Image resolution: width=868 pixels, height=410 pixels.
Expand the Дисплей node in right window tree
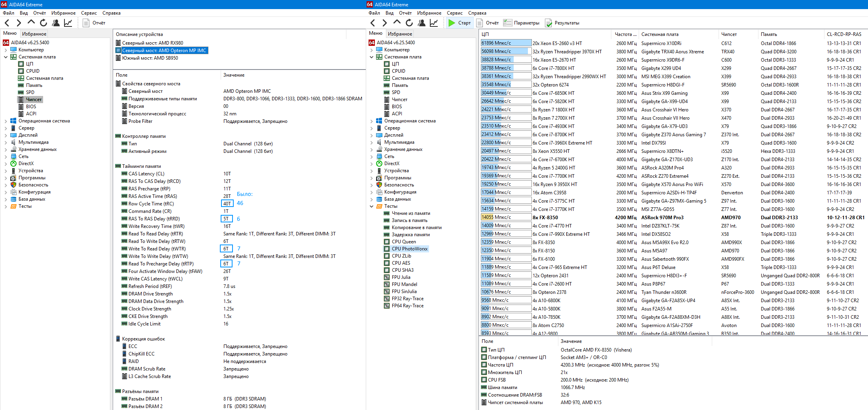pos(371,135)
